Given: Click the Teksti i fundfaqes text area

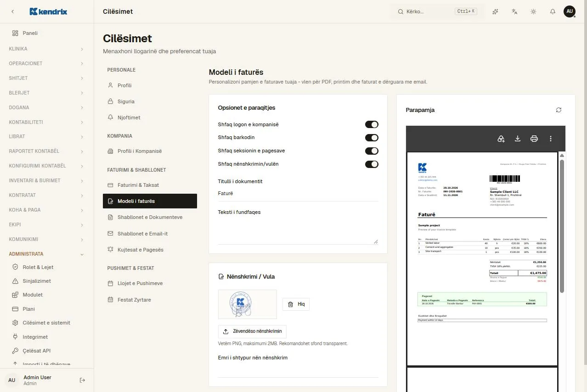Looking at the screenshot, I should [x=298, y=231].
